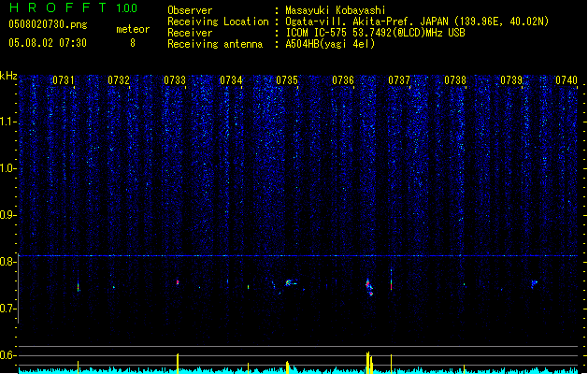
Task: Click the 0739 time marker
Action: [x=511, y=80]
